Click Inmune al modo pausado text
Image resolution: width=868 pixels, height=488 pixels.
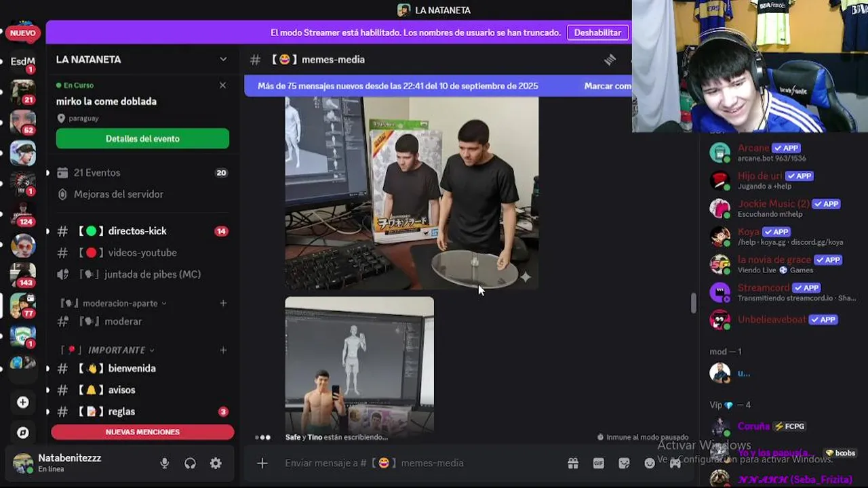click(x=647, y=437)
